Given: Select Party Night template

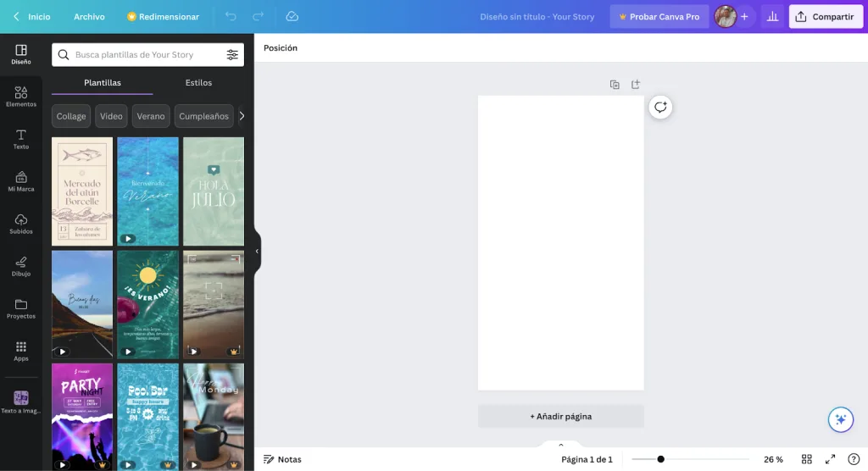Looking at the screenshot, I should click(x=82, y=417).
